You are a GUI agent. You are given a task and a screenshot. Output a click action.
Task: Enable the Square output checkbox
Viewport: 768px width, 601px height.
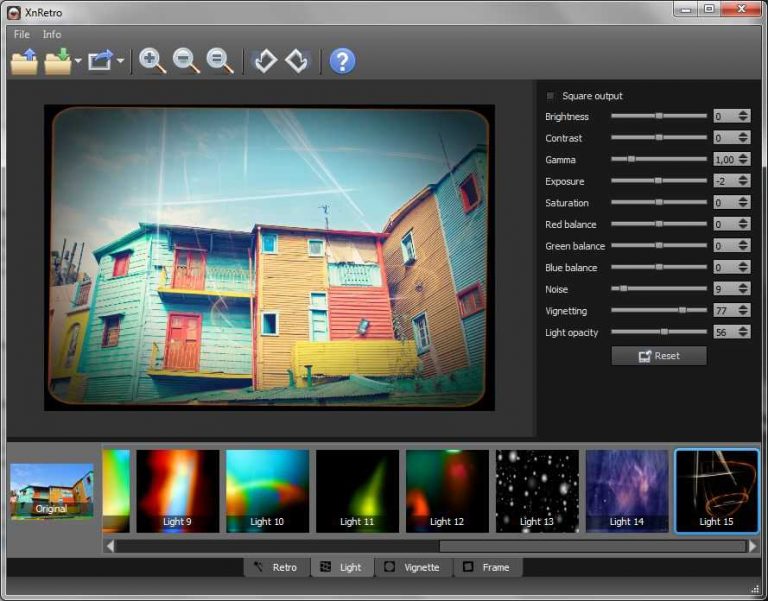(551, 96)
